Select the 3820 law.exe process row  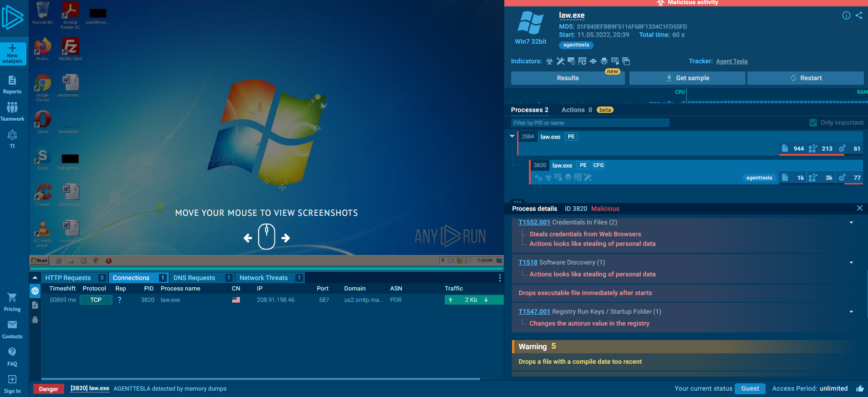click(696, 172)
